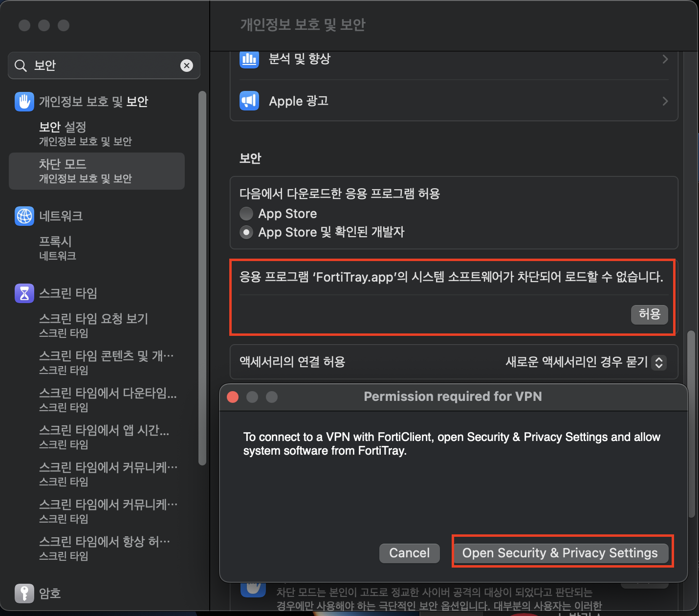699x616 pixels.
Task: Click the Passwords key icon (암호)
Action: pyautogui.click(x=24, y=594)
